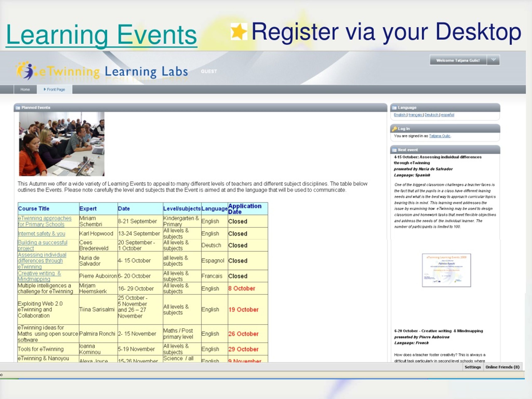This screenshot has height=399, width=532.
Task: Click the 5-19 November date cell
Action: click(x=140, y=349)
